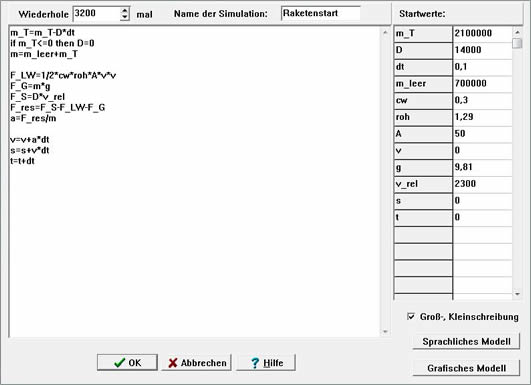Click the m_T variable name cell
The width and height of the screenshot is (531, 385).
(x=423, y=34)
